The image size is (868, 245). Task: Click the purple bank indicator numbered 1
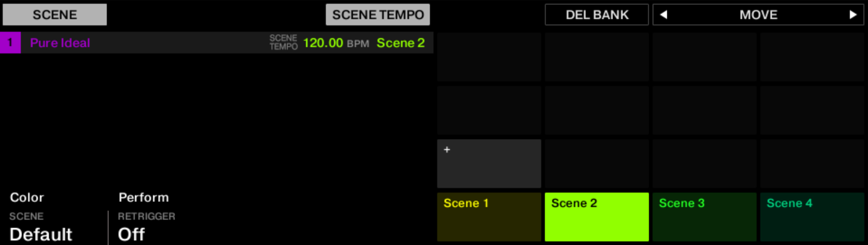point(10,43)
